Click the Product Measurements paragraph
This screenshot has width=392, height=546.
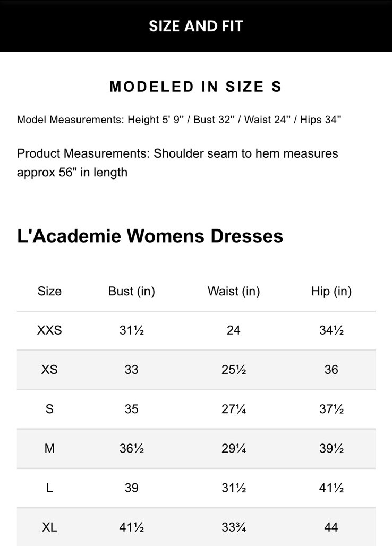177,163
